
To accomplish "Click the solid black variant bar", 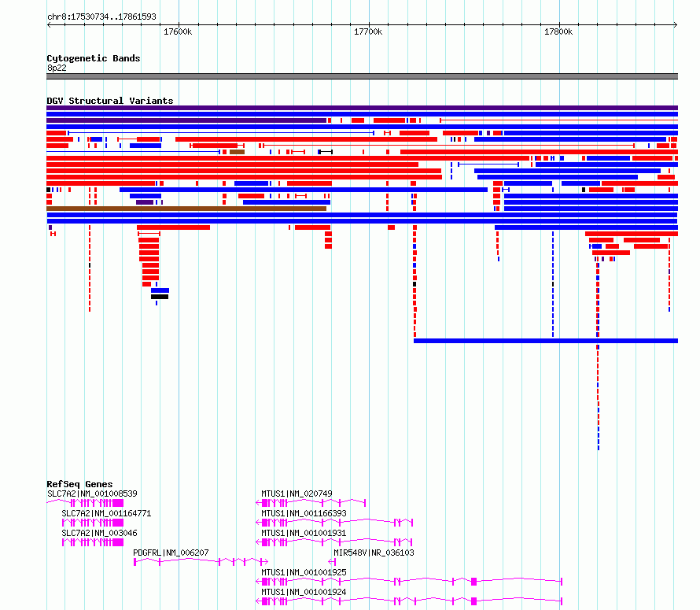I will point(160,297).
